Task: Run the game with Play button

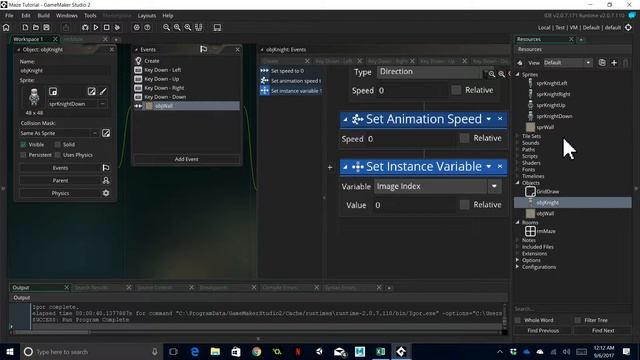Action: coord(96,27)
